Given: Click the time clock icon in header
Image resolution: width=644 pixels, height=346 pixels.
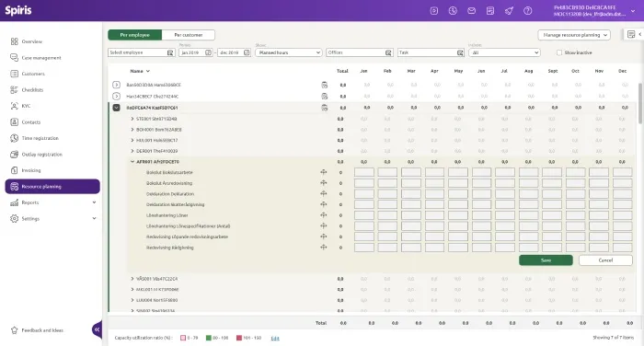Looking at the screenshot, I should coord(453,11).
